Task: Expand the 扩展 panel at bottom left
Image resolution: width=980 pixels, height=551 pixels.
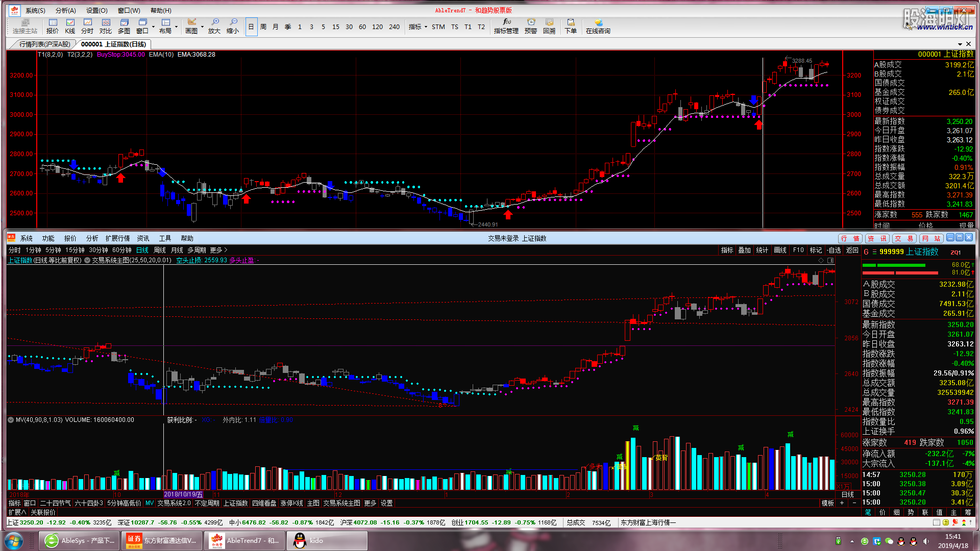Action: tap(17, 512)
